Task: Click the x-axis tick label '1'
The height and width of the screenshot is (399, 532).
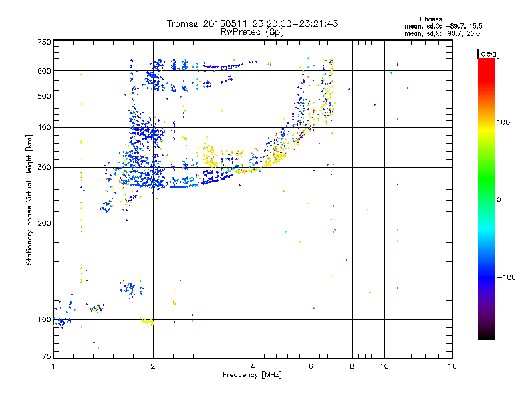Action: 53,366
